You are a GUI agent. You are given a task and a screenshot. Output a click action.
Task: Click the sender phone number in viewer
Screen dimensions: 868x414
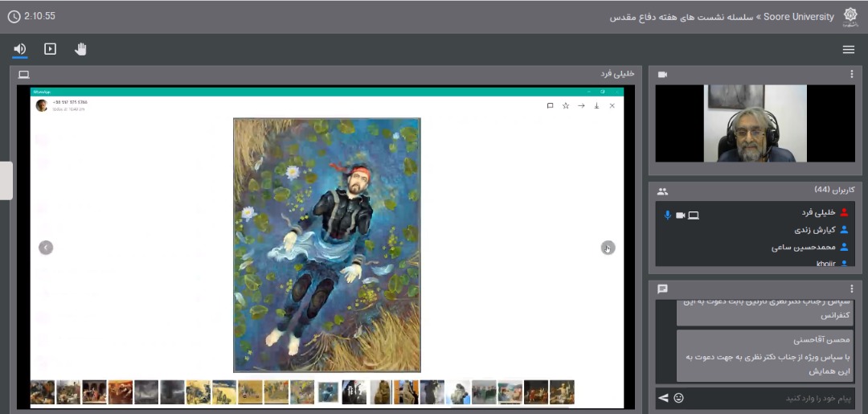[x=70, y=102]
